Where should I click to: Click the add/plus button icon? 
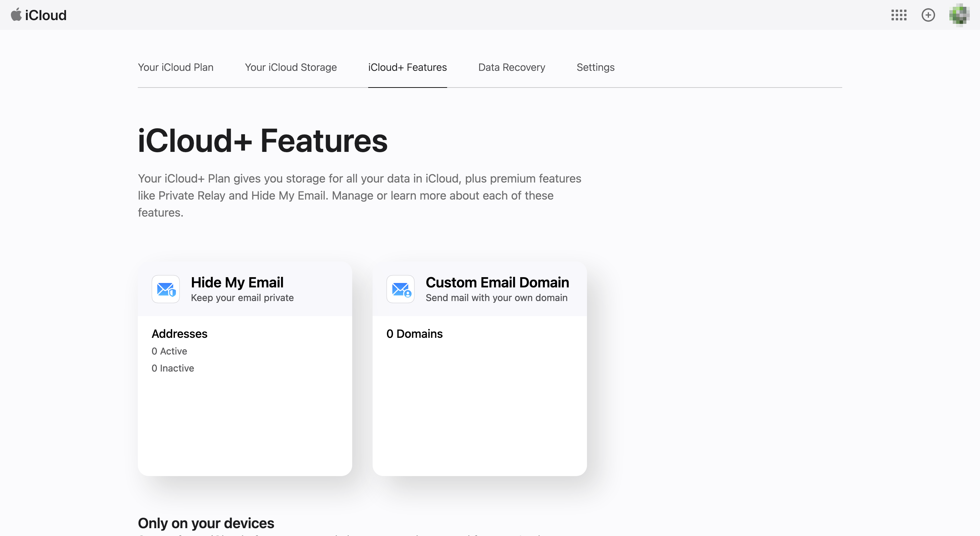(929, 16)
